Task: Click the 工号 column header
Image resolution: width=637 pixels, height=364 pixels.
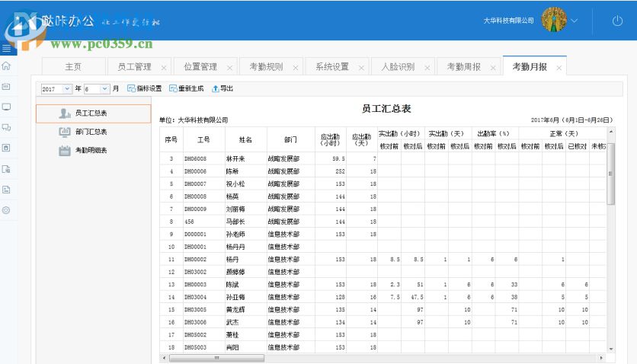Action: pos(203,139)
